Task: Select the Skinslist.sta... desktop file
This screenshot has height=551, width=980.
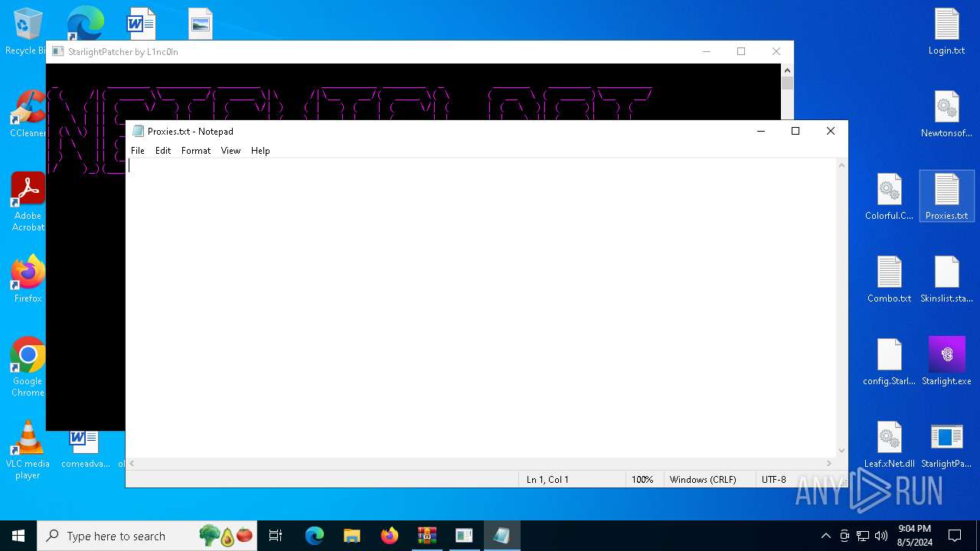Action: coord(946,279)
